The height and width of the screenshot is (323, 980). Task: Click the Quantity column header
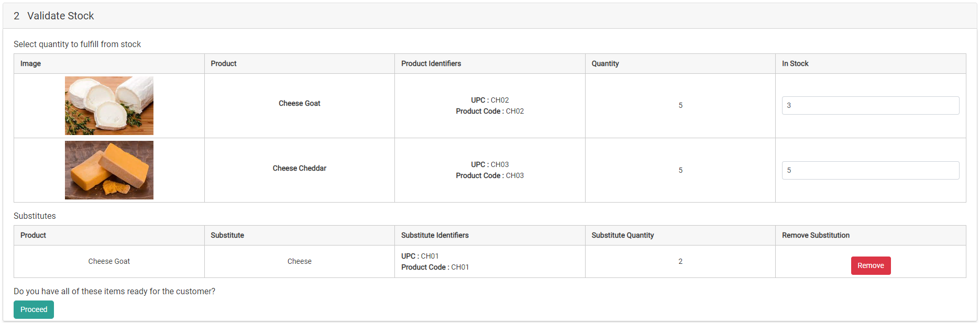point(605,63)
